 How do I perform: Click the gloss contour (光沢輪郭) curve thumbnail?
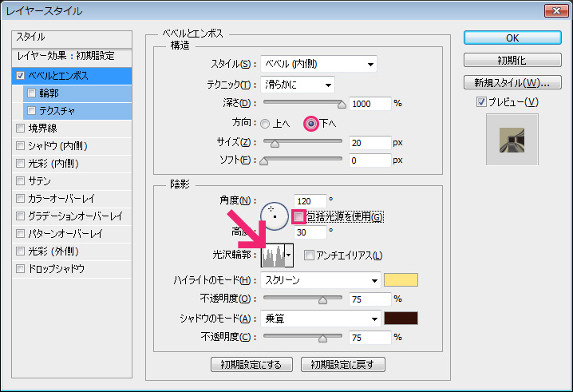(x=274, y=255)
